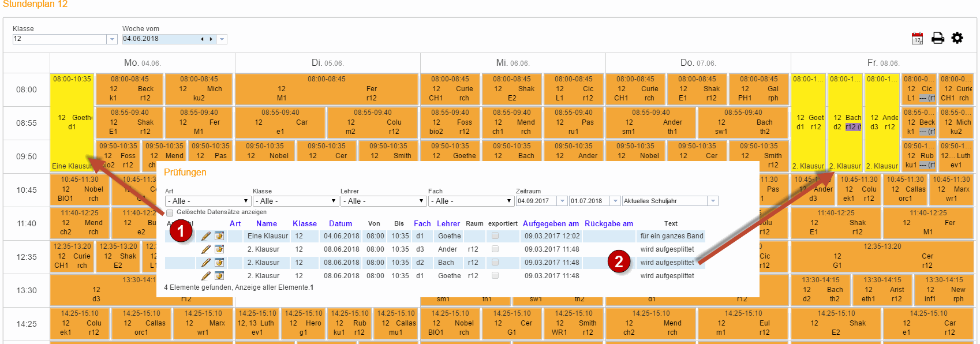Image resolution: width=980 pixels, height=344 pixels.
Task: Open the 'Aktuelles Schuljahr' period dropdown
Action: 713,201
